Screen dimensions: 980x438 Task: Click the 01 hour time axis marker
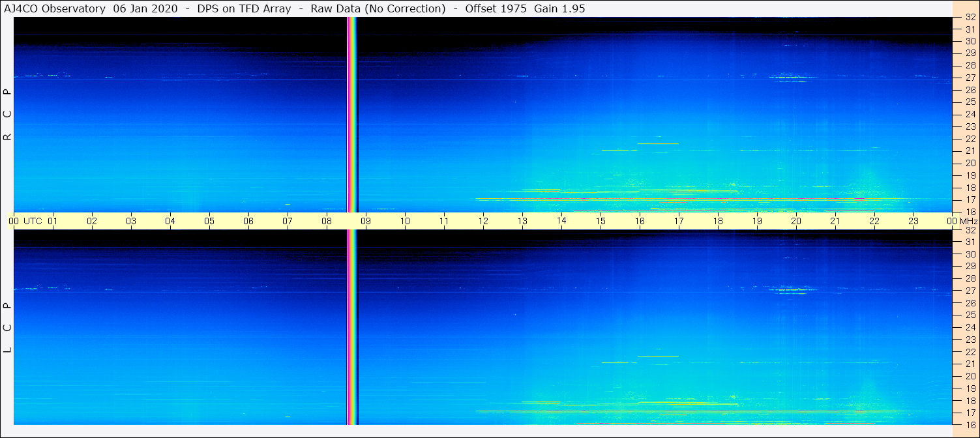(53, 221)
